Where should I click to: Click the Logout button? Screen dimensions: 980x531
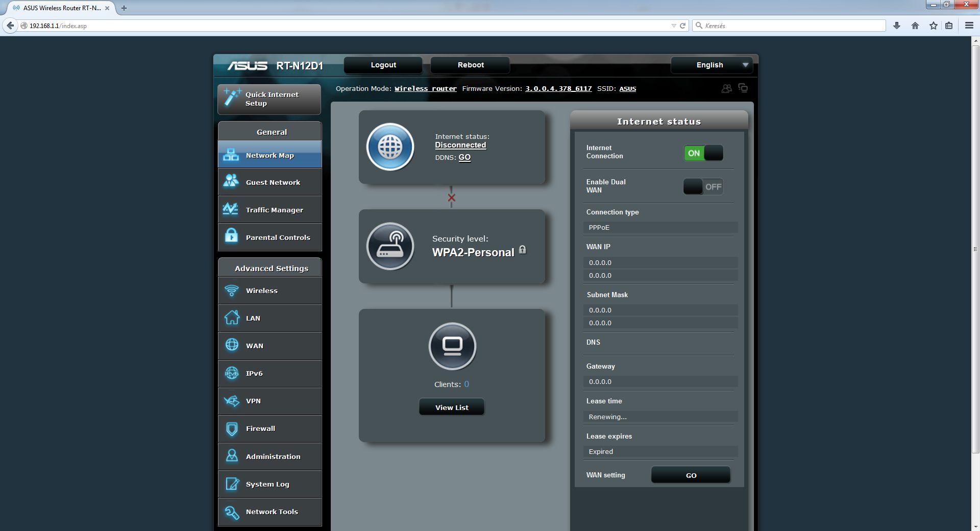[x=383, y=65]
